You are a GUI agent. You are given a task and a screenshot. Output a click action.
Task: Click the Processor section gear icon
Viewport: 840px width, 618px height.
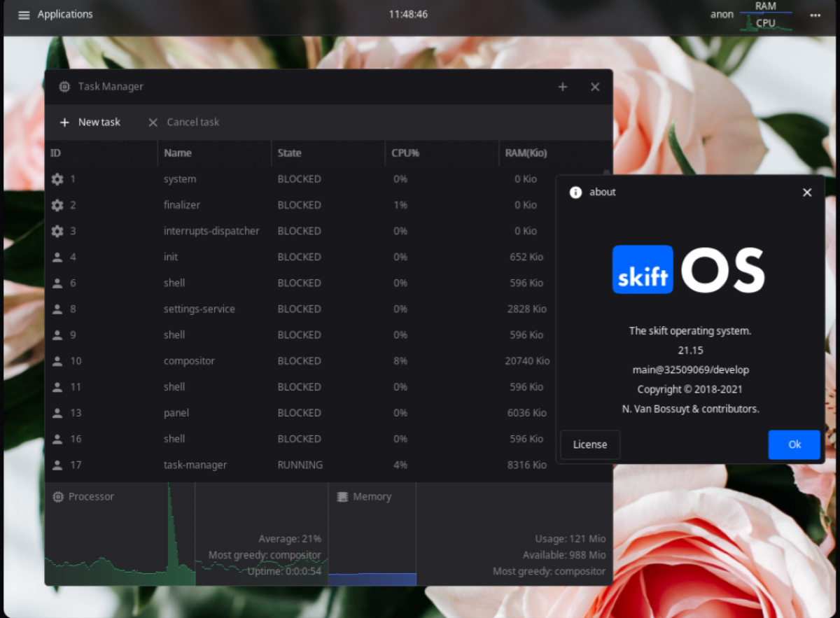[x=57, y=496]
